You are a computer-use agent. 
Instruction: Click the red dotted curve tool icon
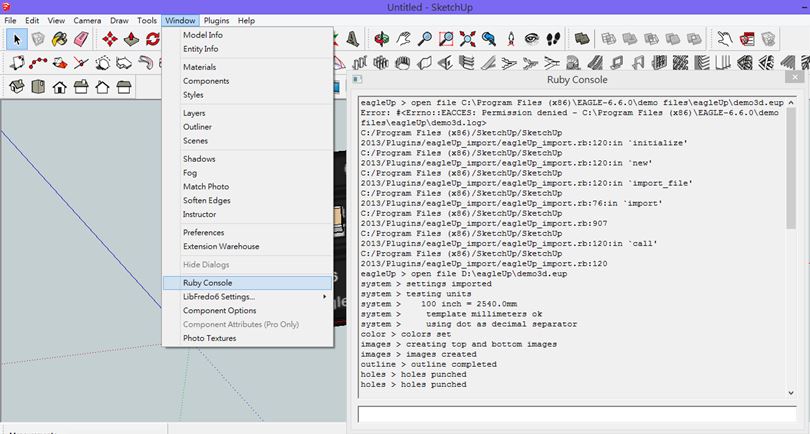point(38,63)
